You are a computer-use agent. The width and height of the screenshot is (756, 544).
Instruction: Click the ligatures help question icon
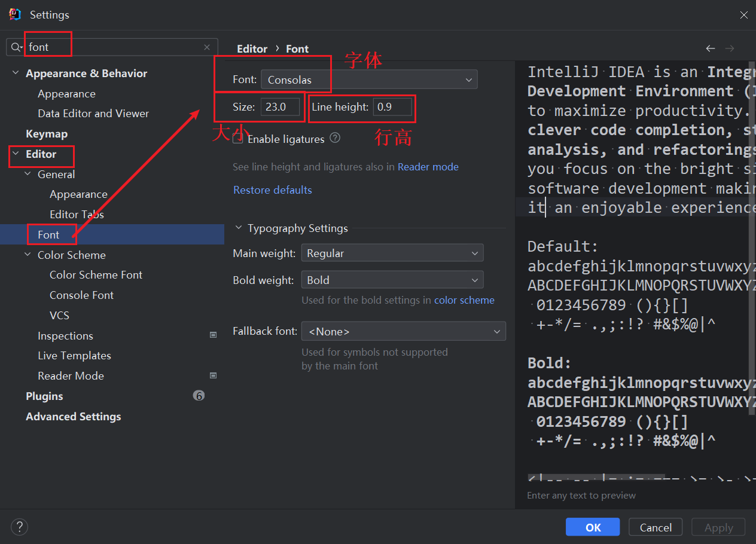[335, 138]
